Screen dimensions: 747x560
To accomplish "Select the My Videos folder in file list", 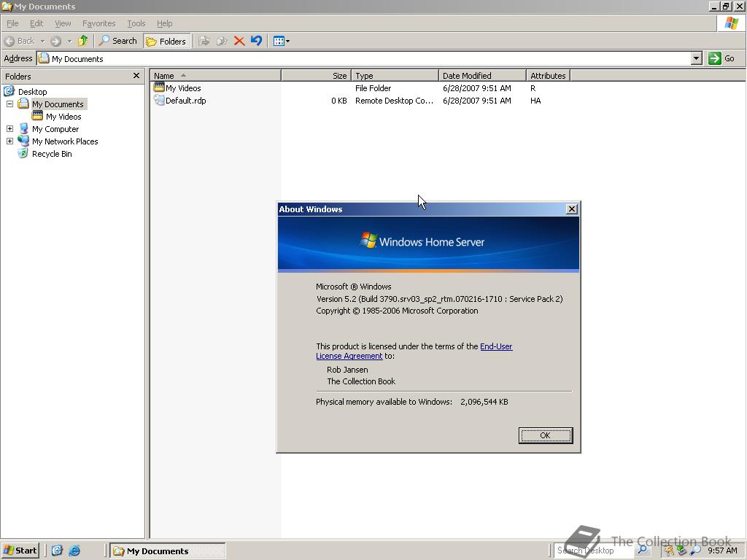I will (183, 88).
